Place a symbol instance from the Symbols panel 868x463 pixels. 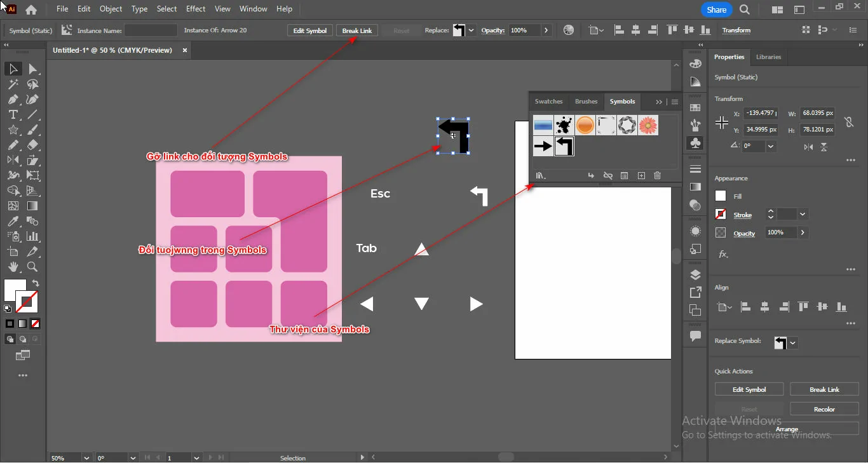point(590,175)
